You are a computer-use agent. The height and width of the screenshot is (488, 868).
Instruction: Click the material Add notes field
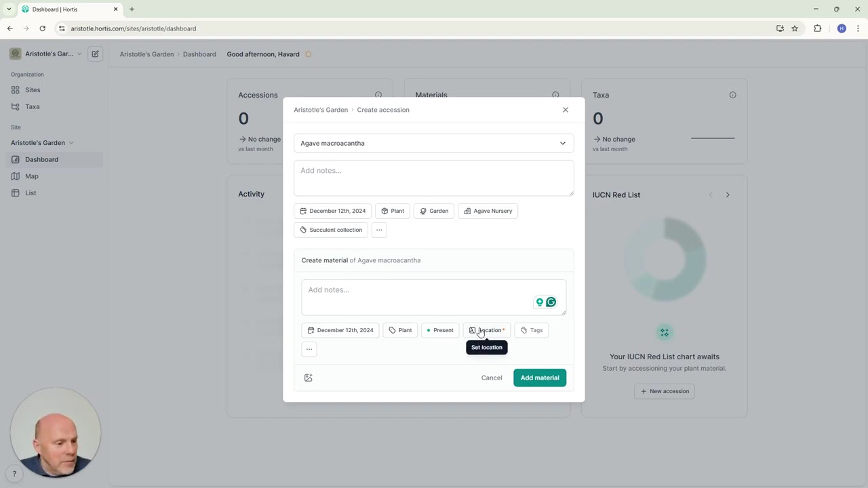[434, 298]
